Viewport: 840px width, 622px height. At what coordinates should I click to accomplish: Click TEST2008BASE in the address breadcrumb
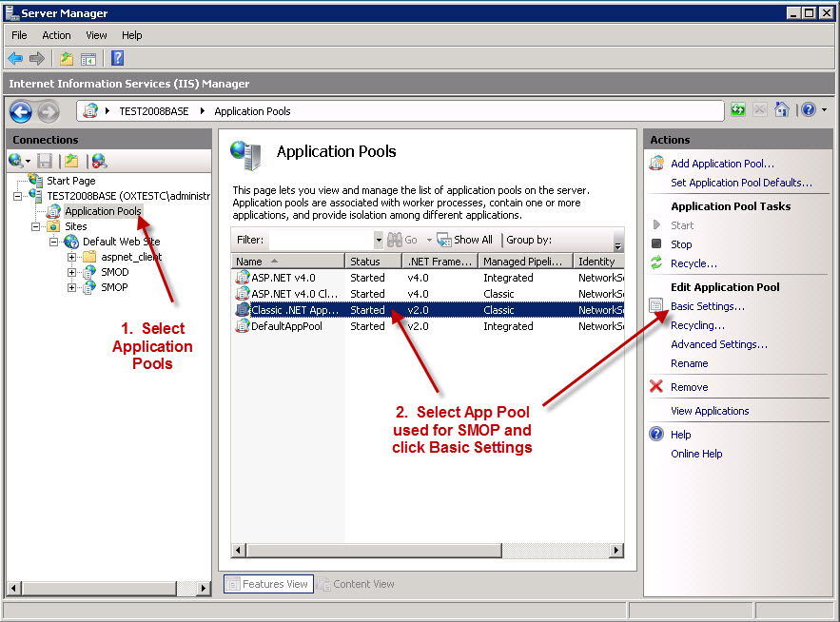pyautogui.click(x=154, y=111)
